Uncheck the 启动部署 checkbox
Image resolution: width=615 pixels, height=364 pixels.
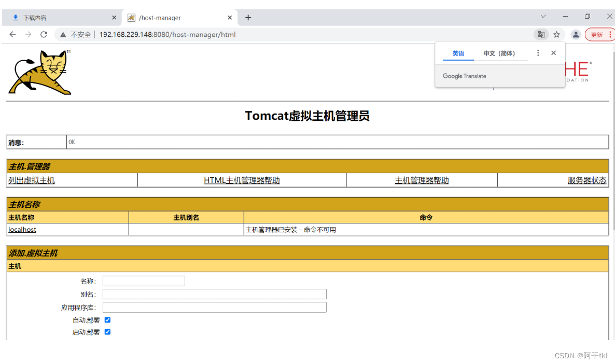tap(107, 332)
